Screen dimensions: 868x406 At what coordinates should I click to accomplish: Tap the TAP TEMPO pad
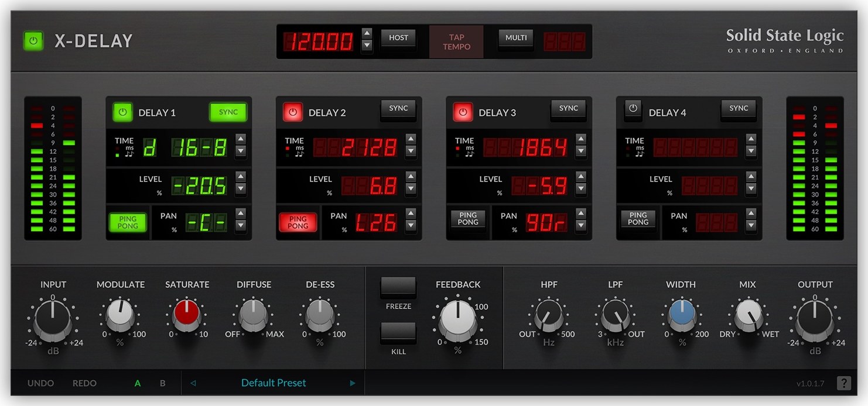pyautogui.click(x=456, y=42)
